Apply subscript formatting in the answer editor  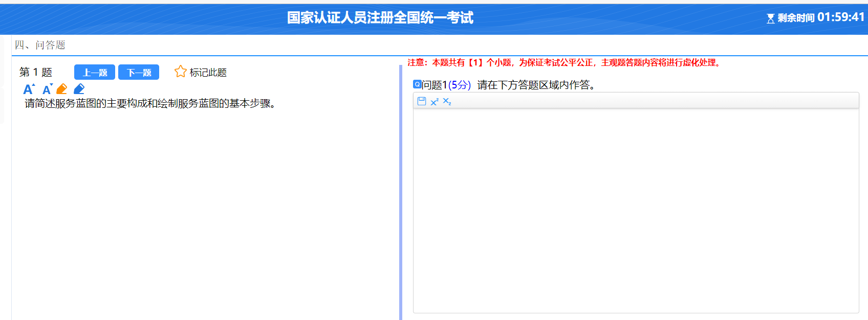pos(447,101)
